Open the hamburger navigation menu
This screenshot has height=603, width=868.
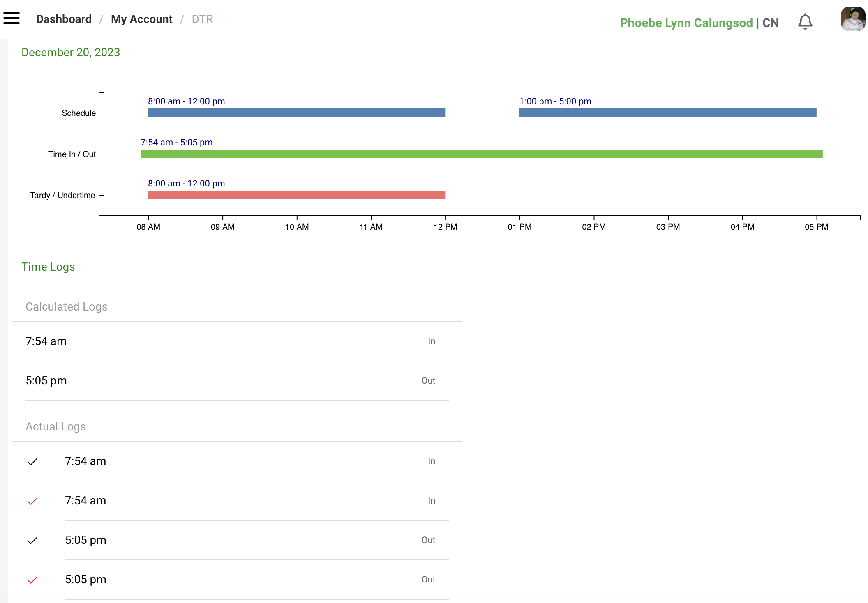12,18
